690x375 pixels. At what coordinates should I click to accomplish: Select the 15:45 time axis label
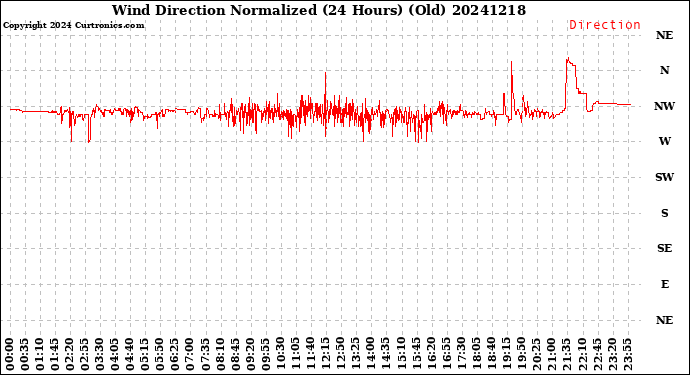pos(416,355)
